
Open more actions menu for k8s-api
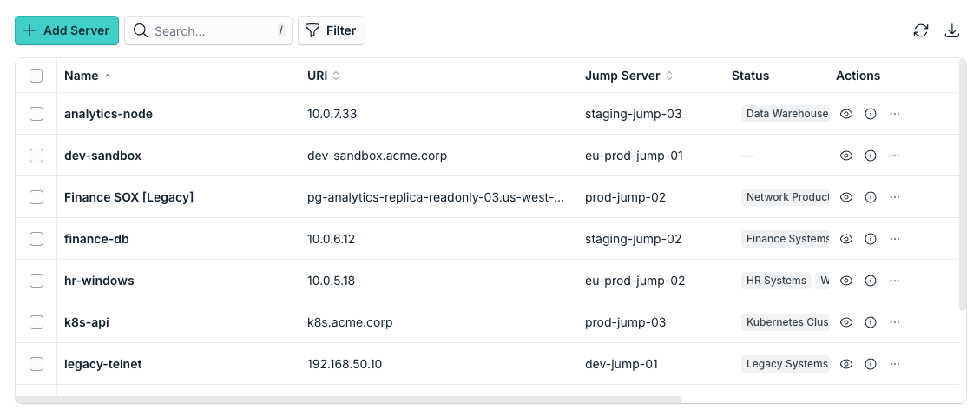[894, 322]
